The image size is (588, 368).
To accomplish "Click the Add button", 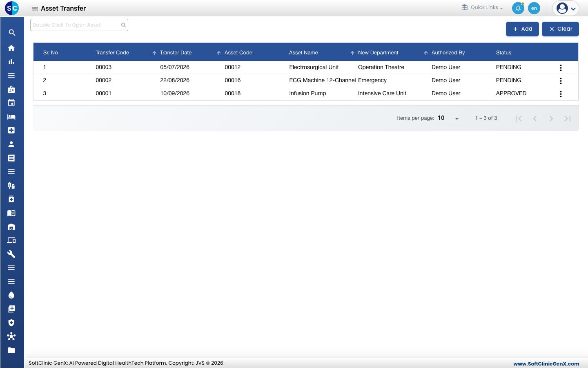I will pyautogui.click(x=522, y=29).
